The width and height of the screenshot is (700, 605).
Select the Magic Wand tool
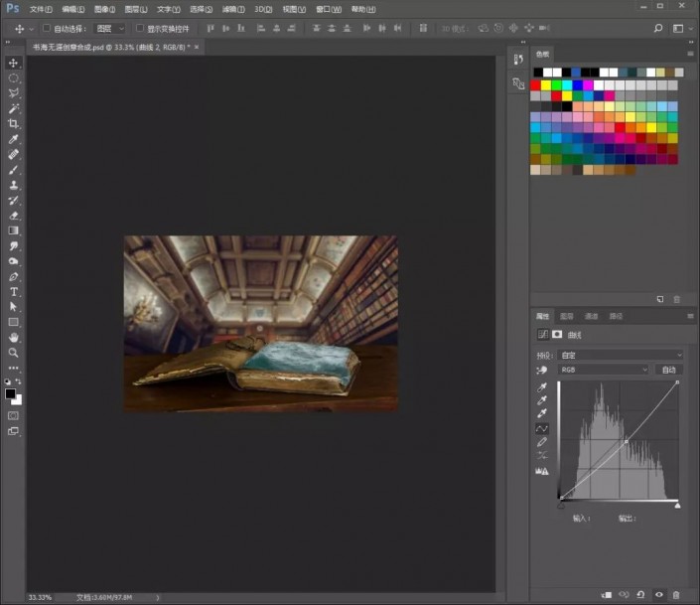click(x=13, y=108)
